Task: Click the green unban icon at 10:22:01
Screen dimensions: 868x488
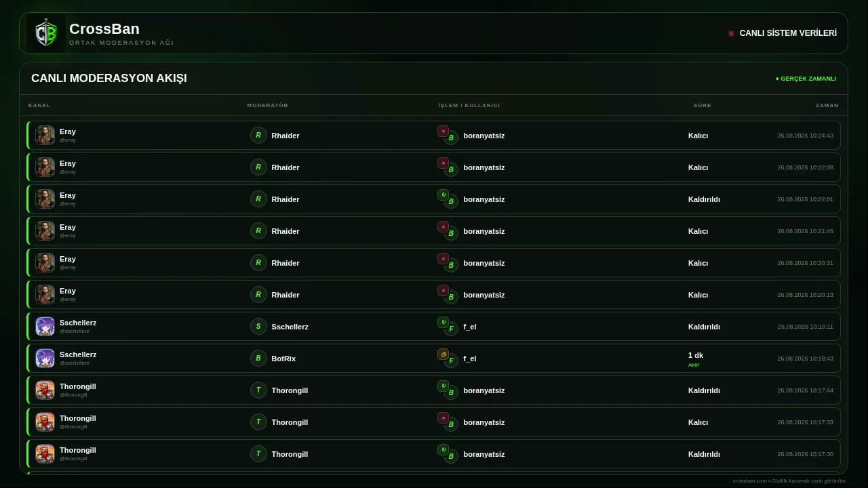Action: (443, 195)
